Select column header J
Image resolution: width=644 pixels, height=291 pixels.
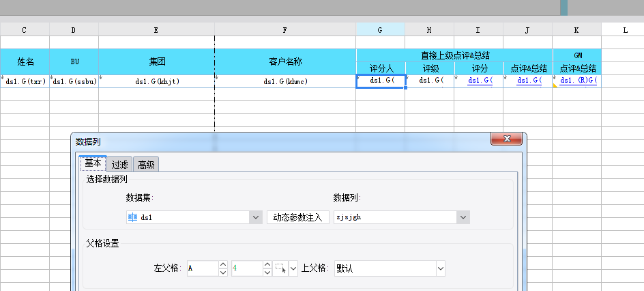coord(528,29)
